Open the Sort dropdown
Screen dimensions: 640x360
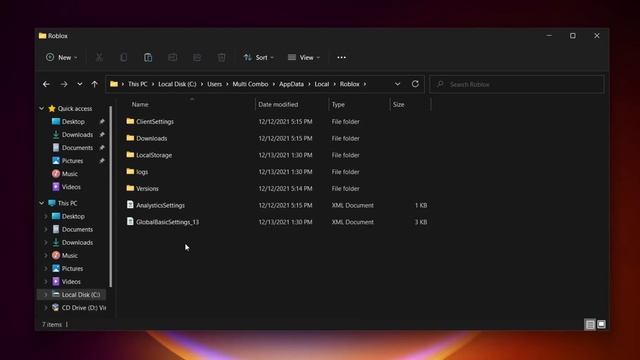(x=258, y=58)
